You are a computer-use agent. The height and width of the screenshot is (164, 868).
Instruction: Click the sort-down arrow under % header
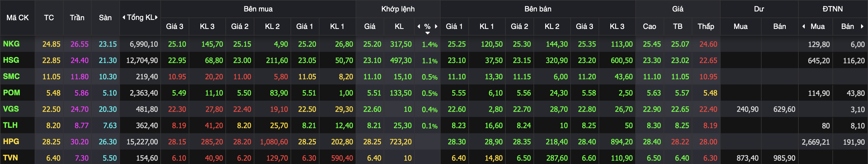pyautogui.click(x=427, y=33)
